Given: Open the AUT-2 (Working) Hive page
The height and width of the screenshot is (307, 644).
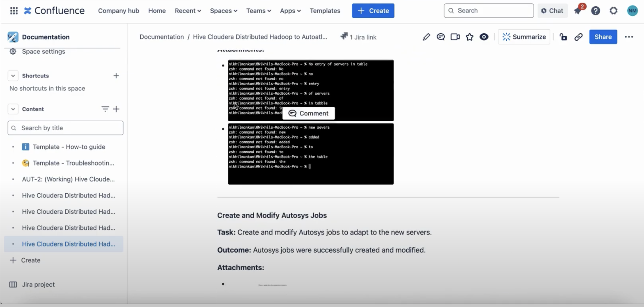Looking at the screenshot, I should (68, 179).
